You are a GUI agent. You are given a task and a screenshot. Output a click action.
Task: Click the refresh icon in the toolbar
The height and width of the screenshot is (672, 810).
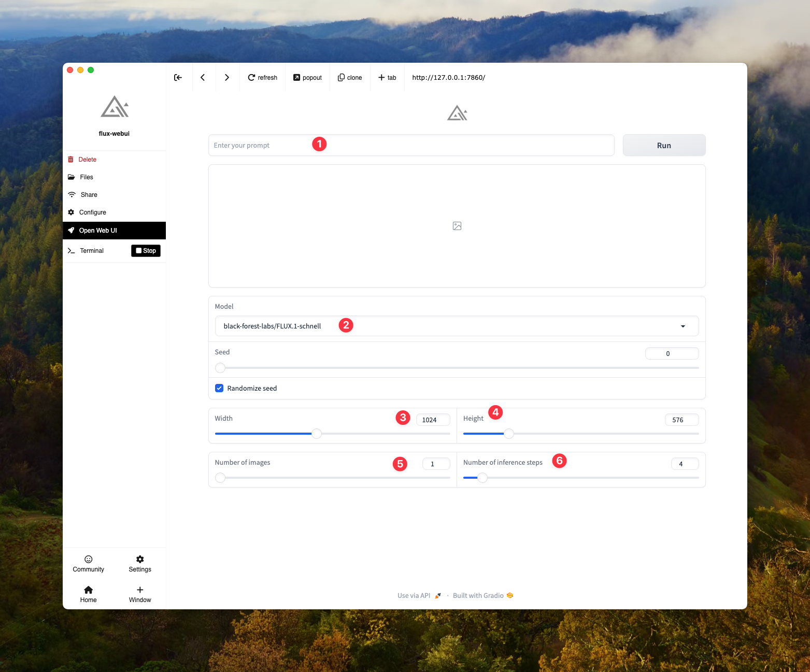point(252,78)
